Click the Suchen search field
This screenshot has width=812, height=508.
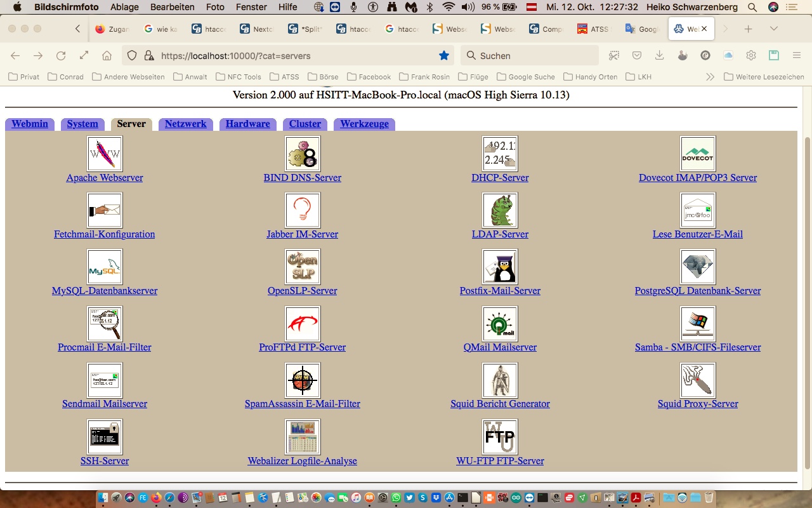coord(530,56)
